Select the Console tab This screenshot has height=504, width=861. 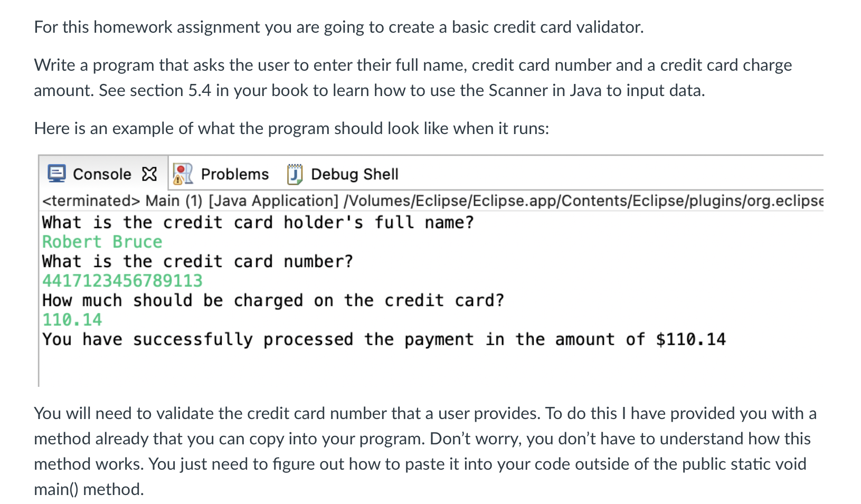[x=102, y=174]
